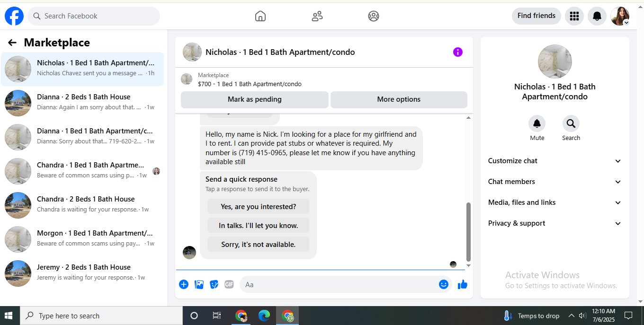Screen dimensions: 644x325
Task: Choose a GIF using the GIF icon
Action: [229, 284]
